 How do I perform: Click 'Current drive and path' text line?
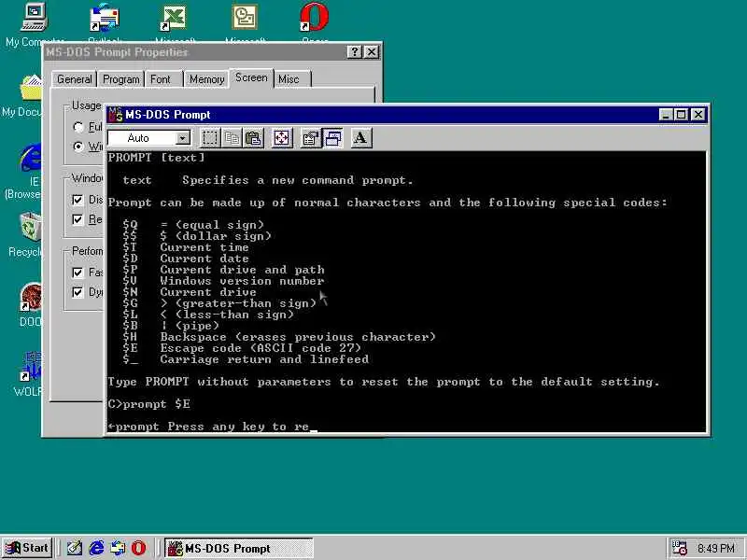pyautogui.click(x=242, y=270)
